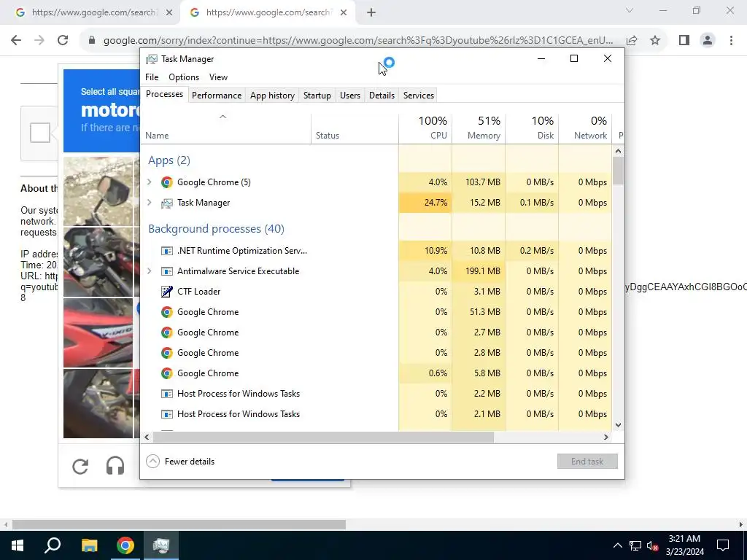
Task: Get an audio captcha challenge headphones icon
Action: [115, 466]
